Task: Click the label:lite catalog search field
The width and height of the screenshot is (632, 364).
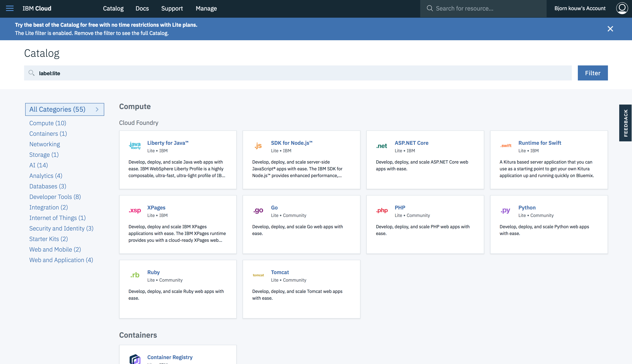Action: pos(298,73)
